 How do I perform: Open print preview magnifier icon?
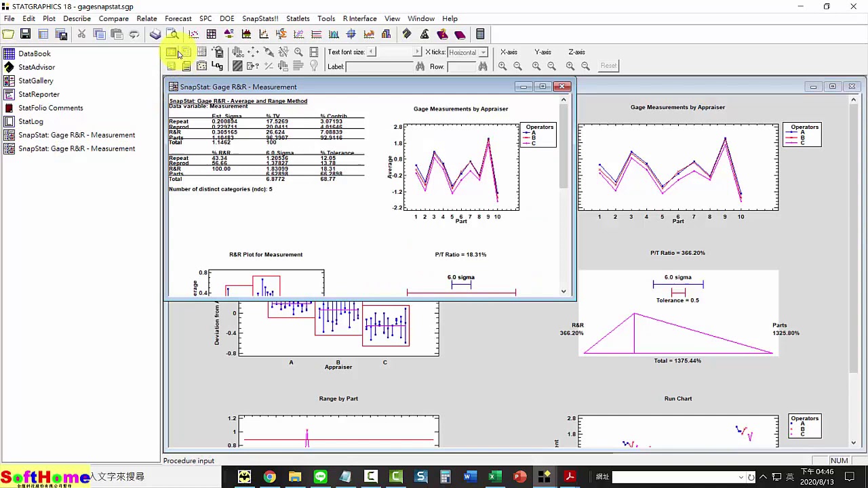pyautogui.click(x=172, y=34)
